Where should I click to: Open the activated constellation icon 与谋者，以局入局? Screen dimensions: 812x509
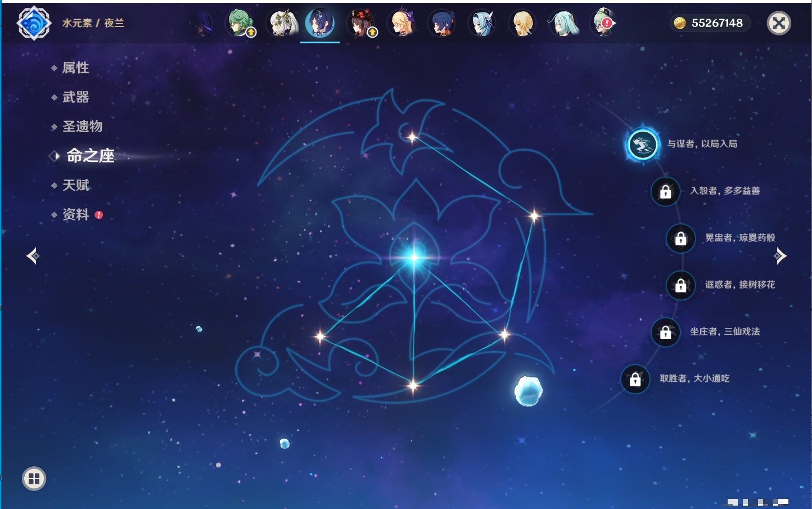tap(642, 145)
